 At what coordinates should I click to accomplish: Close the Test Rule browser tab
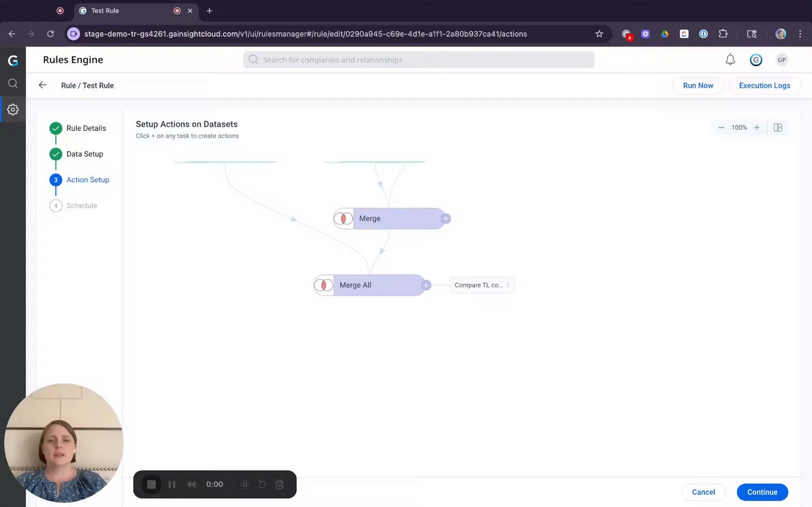[191, 11]
